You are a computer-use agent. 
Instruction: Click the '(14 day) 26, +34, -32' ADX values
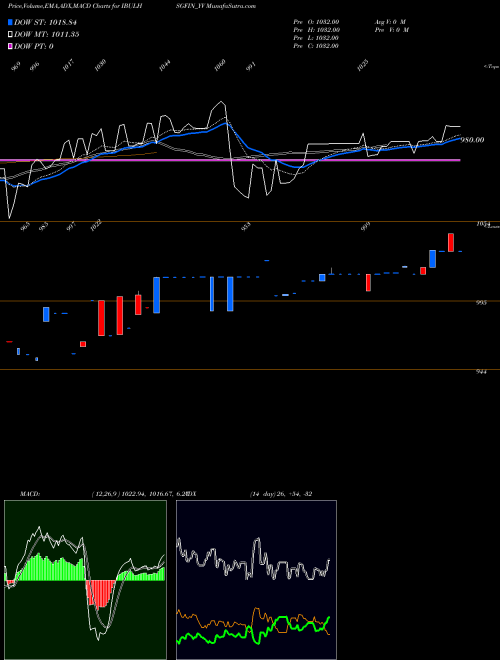(x=281, y=494)
